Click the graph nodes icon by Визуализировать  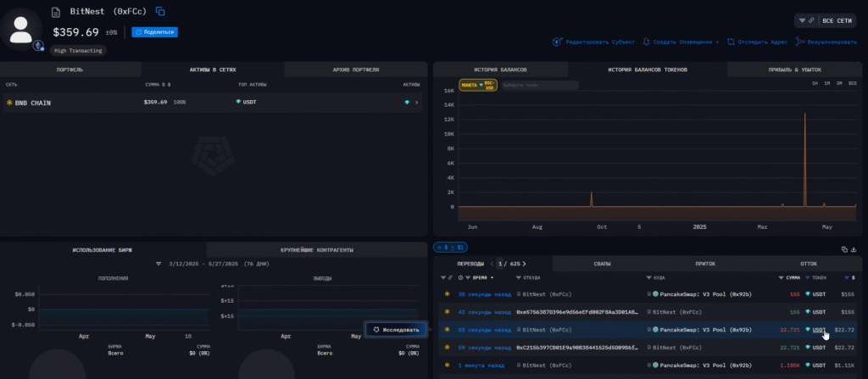800,42
